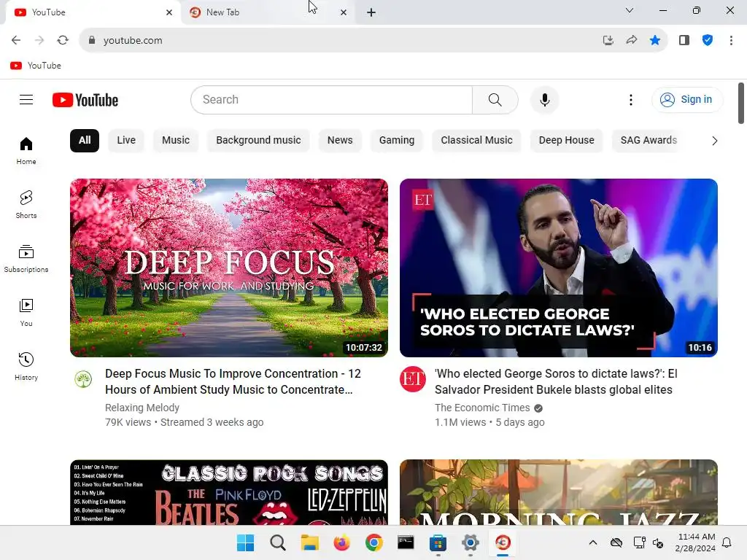Start voice search with microphone icon

coord(544,99)
